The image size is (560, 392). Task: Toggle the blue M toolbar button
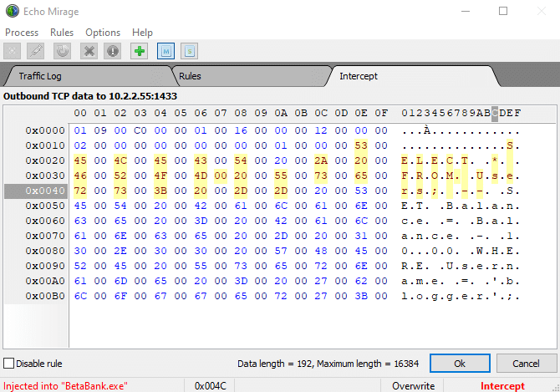[165, 51]
